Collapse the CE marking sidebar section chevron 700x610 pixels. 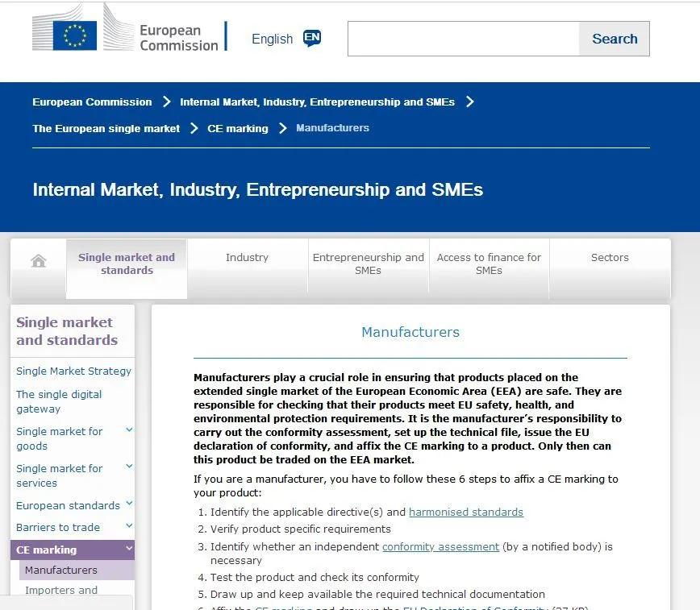click(129, 550)
